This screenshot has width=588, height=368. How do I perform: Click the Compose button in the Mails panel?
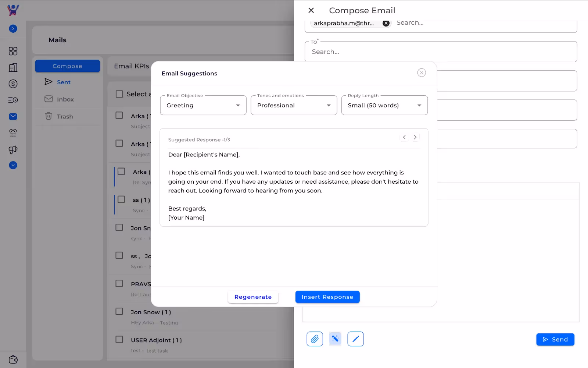pyautogui.click(x=68, y=66)
